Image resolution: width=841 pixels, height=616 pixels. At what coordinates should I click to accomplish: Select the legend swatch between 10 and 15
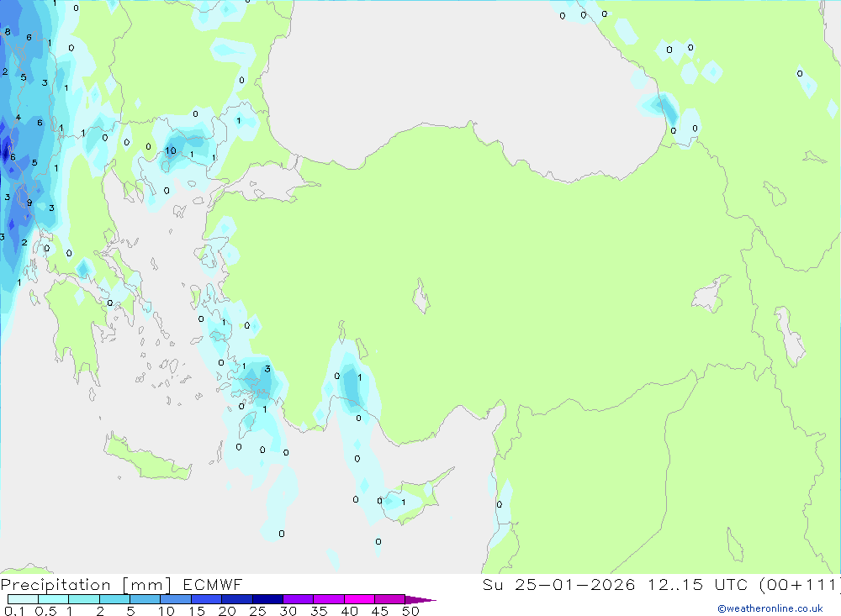(x=176, y=599)
